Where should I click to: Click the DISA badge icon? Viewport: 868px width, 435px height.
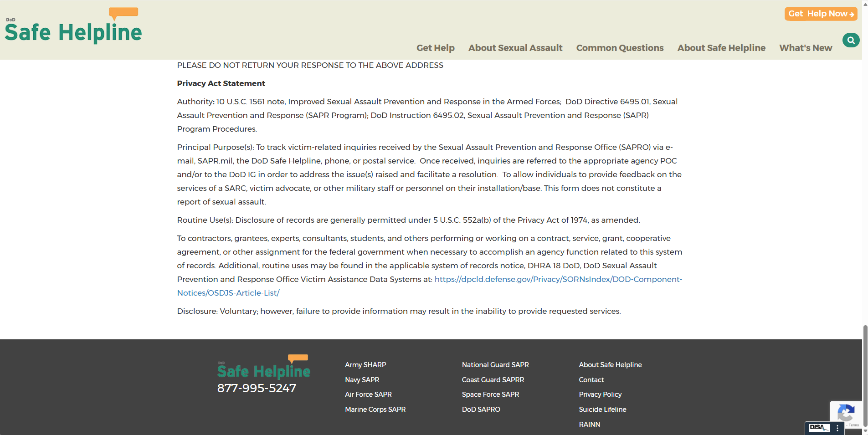[x=819, y=428]
